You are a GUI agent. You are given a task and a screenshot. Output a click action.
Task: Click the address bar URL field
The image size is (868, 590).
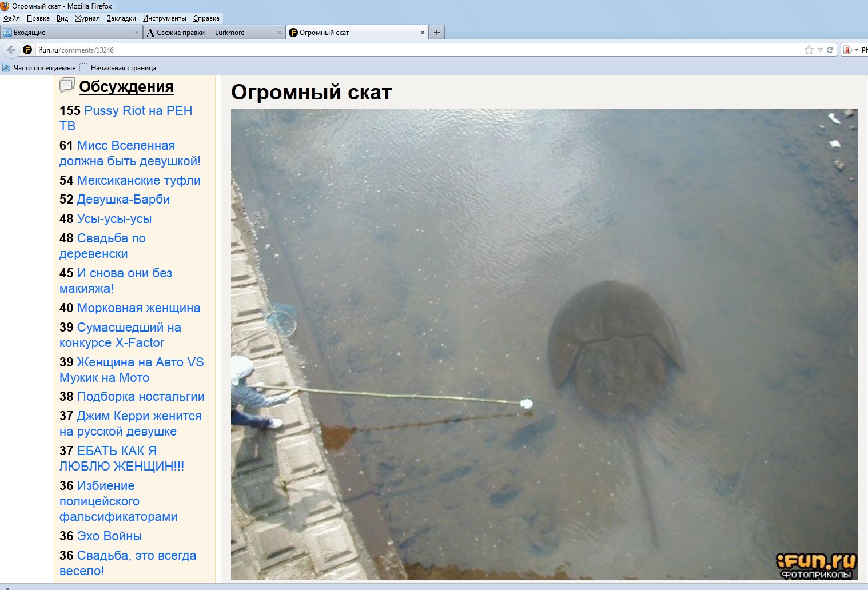click(x=400, y=50)
